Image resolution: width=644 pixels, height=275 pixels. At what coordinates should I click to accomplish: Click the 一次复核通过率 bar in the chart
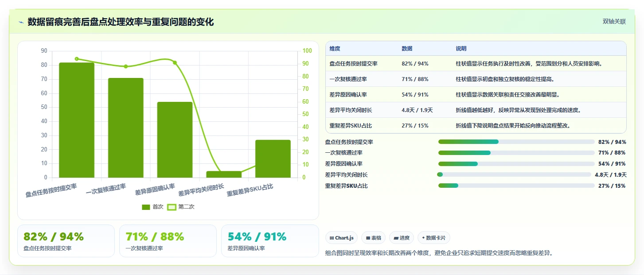[x=126, y=128]
